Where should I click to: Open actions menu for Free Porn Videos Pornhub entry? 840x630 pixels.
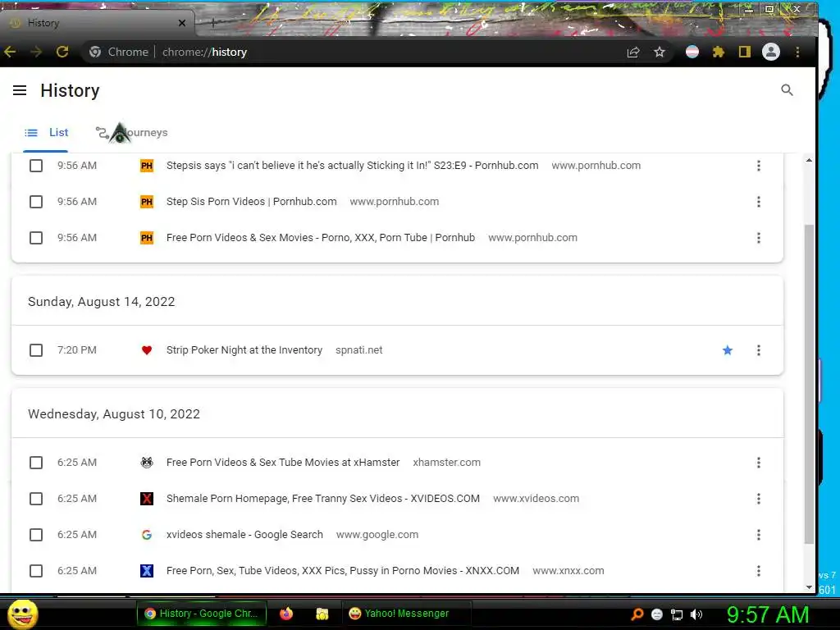[759, 238]
